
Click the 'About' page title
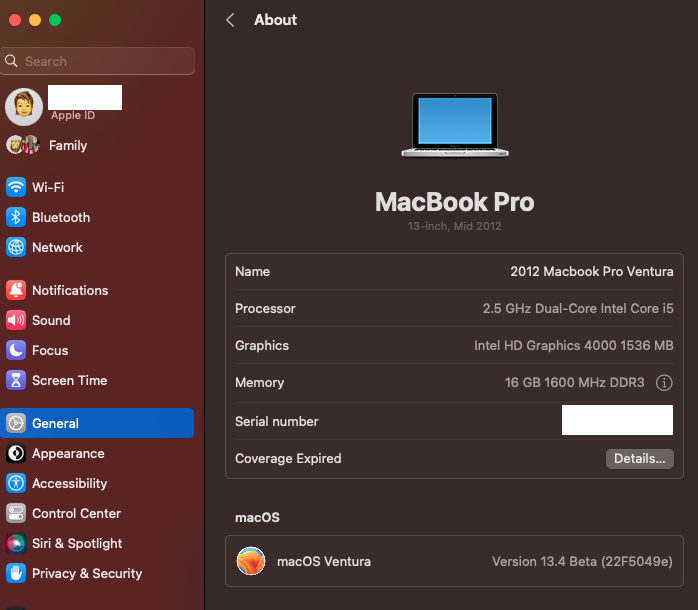[x=276, y=20]
